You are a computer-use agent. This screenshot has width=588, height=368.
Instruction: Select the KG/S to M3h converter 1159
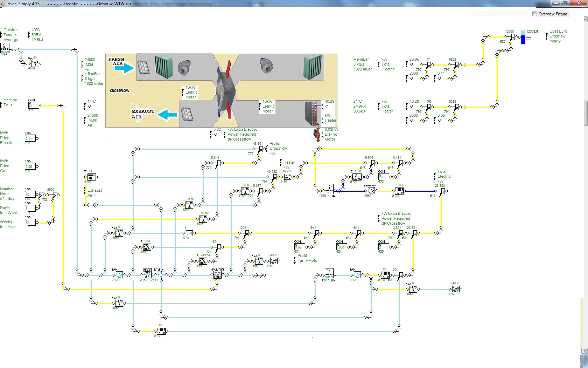tap(274, 261)
